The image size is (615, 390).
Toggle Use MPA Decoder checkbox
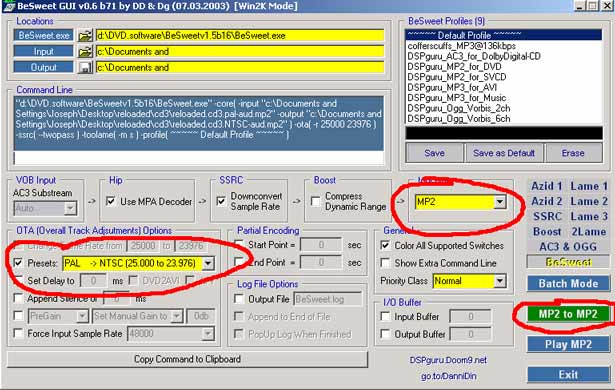(x=111, y=201)
